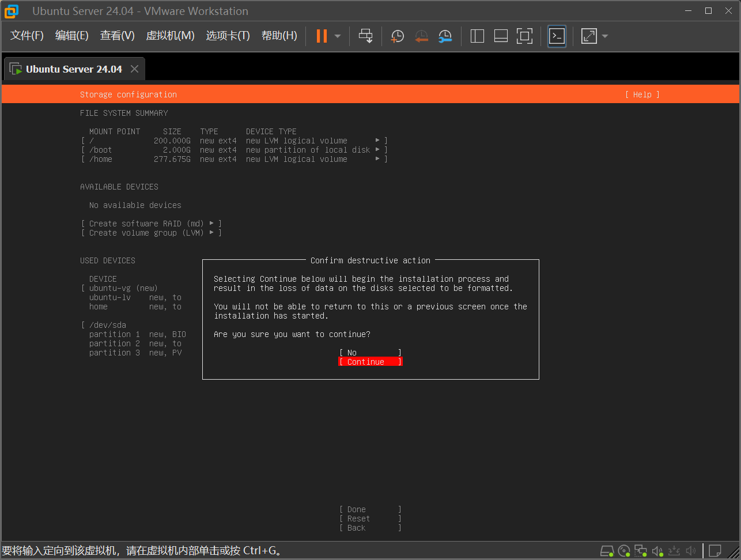The height and width of the screenshot is (560, 741).
Task: Open the power options dropdown beside pause
Action: [x=338, y=36]
